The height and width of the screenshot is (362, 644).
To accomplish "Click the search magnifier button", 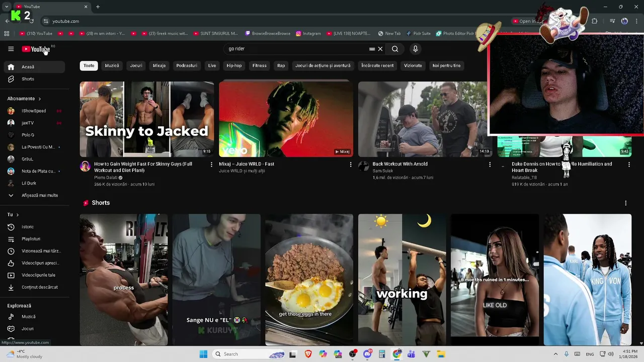I will tap(395, 49).
